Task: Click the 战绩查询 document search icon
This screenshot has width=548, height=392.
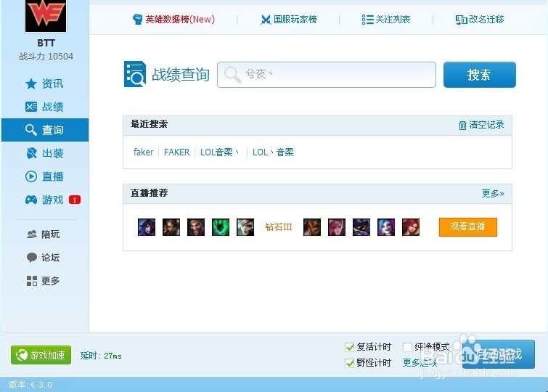Action: pos(134,74)
